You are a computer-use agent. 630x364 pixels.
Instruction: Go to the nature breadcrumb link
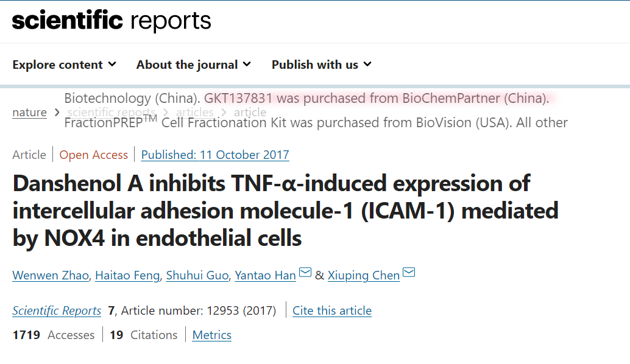(29, 113)
